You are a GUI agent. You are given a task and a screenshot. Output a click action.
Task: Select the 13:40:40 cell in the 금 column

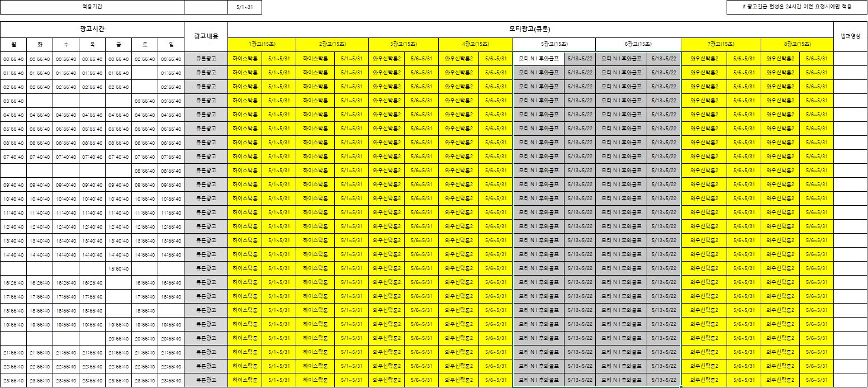click(118, 240)
